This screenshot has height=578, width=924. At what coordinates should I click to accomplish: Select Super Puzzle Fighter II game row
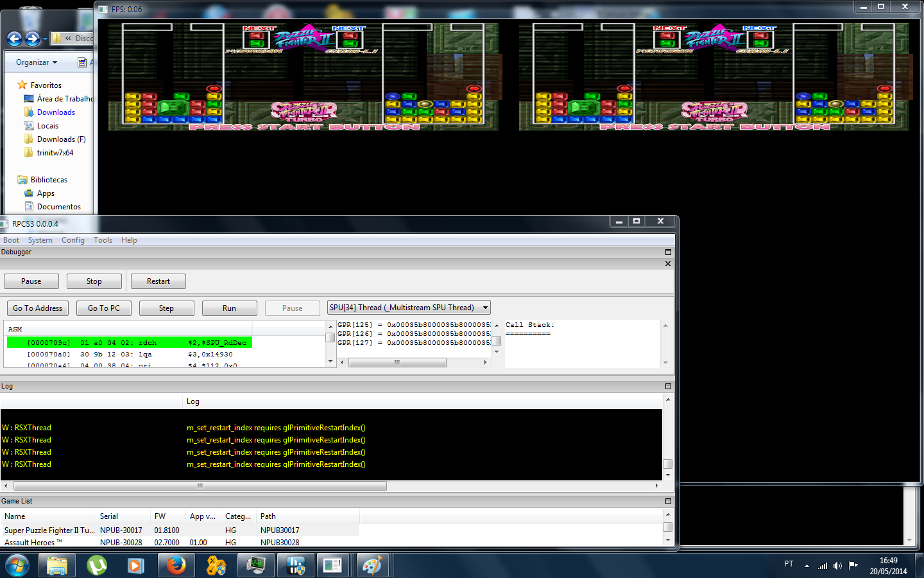(x=180, y=530)
